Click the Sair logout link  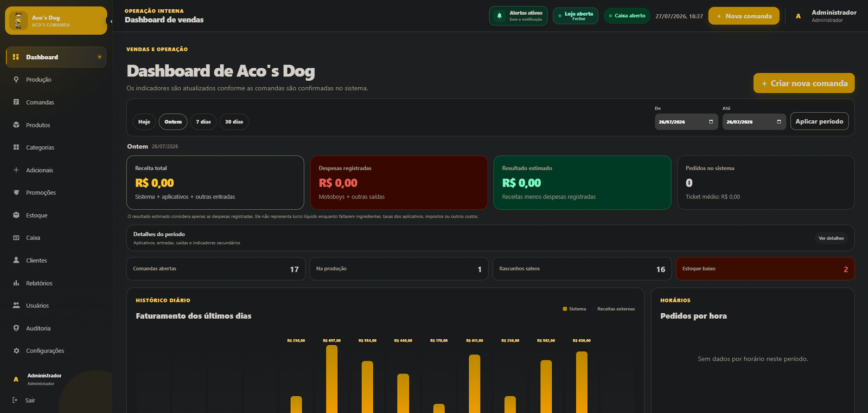pyautogui.click(x=30, y=400)
